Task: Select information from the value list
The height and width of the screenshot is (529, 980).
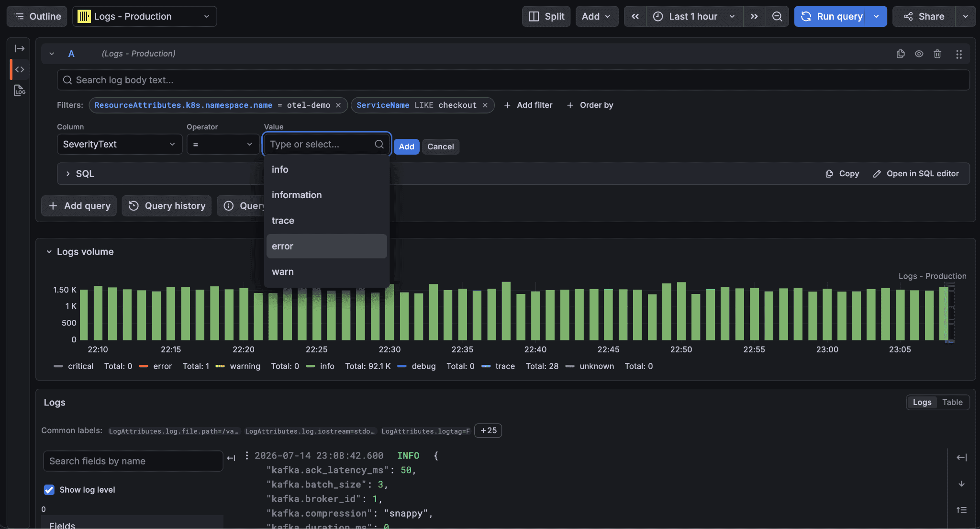Action: tap(326, 195)
